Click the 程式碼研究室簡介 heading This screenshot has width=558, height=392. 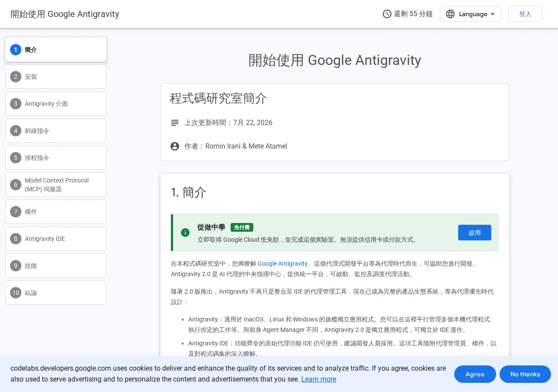pyautogui.click(x=218, y=98)
